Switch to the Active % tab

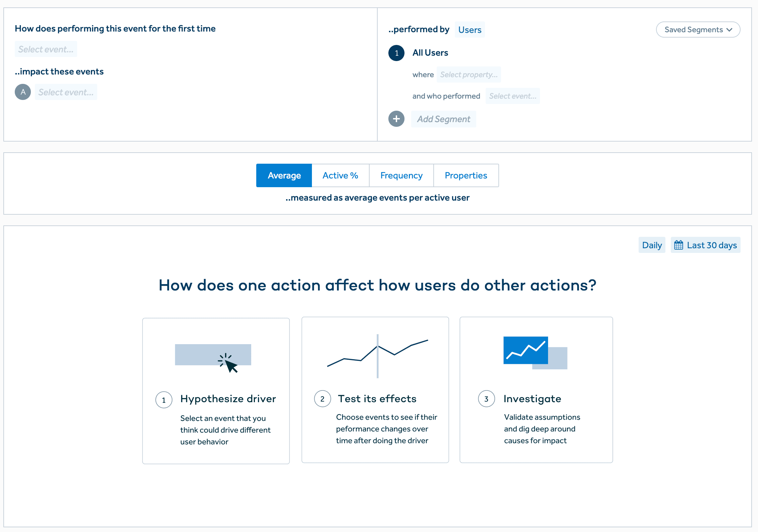pos(340,175)
